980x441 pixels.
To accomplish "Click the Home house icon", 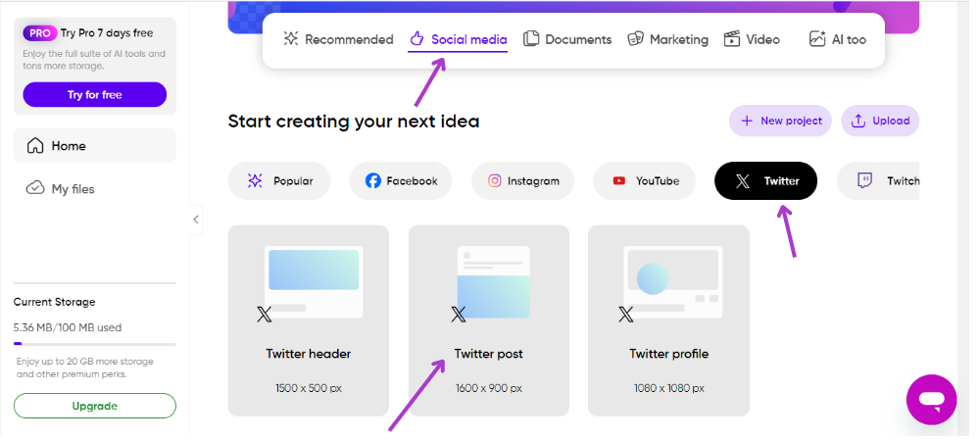I will pyautogui.click(x=35, y=146).
